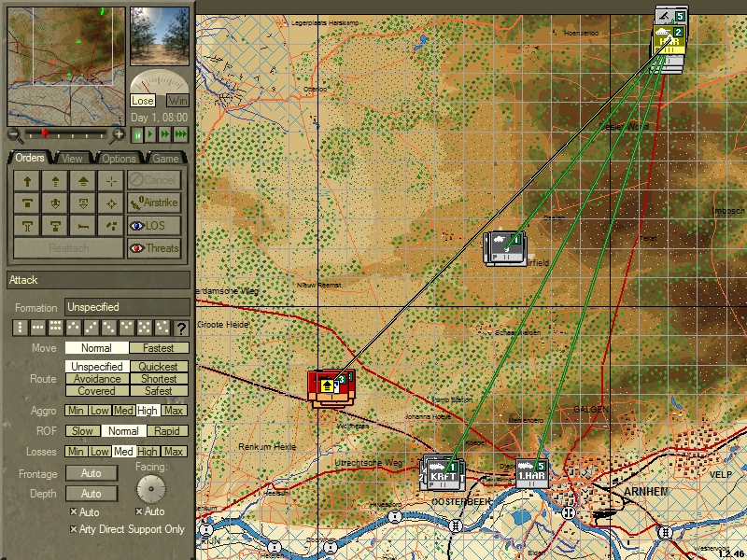Show enemy Threats overlay
Viewport: 747px width, 560px height.
click(x=154, y=248)
